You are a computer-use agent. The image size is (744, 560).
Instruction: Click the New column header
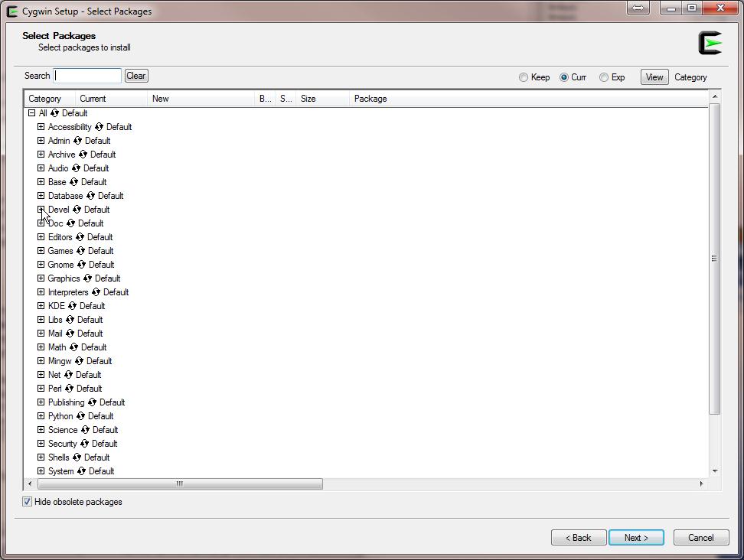click(201, 99)
